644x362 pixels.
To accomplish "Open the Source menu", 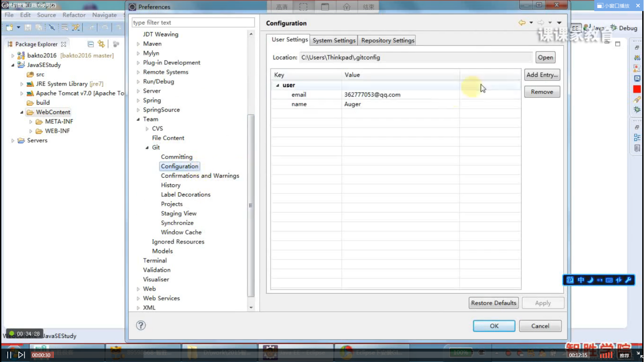I will 47,15.
